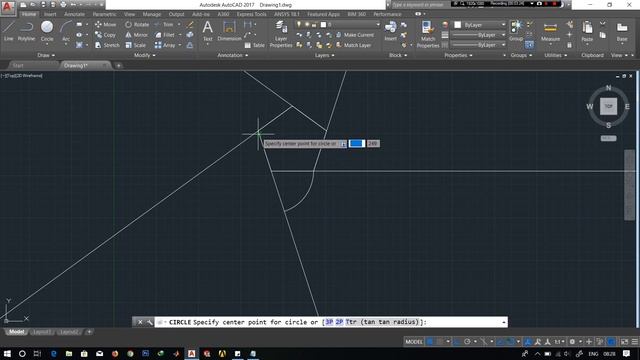Choose the Arc drawing tool

[x=66, y=31]
